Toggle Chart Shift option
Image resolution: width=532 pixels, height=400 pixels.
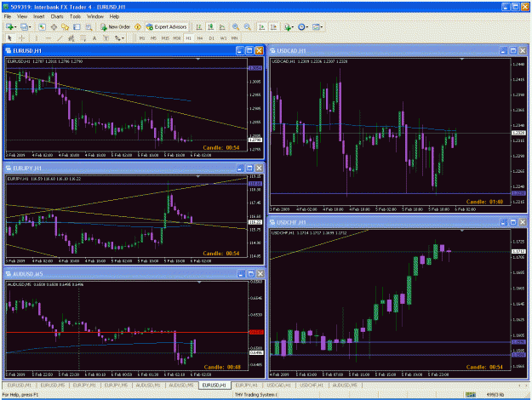pos(273,26)
